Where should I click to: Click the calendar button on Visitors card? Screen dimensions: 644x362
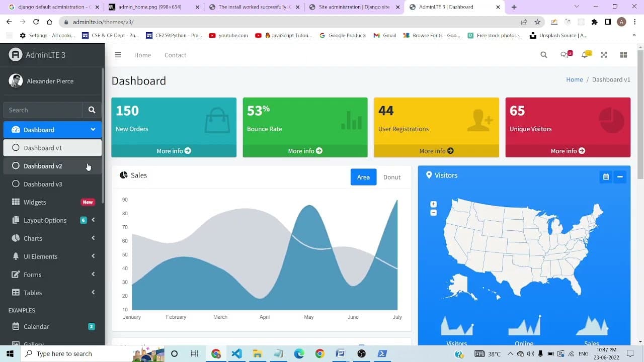click(x=606, y=176)
